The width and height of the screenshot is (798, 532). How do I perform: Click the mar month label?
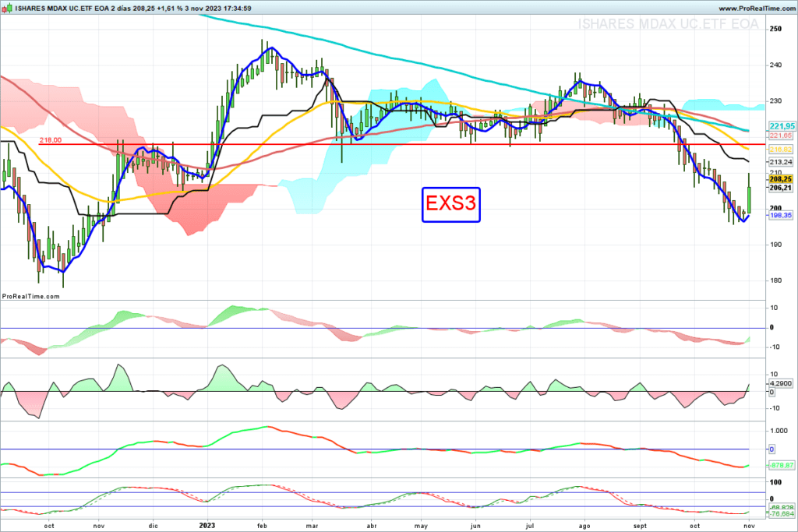pos(312,526)
